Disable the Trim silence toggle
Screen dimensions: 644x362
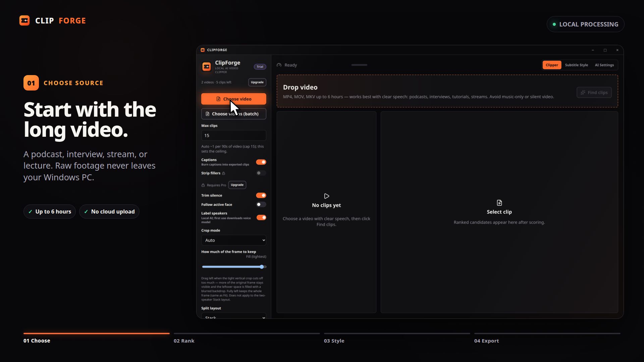coord(261,195)
